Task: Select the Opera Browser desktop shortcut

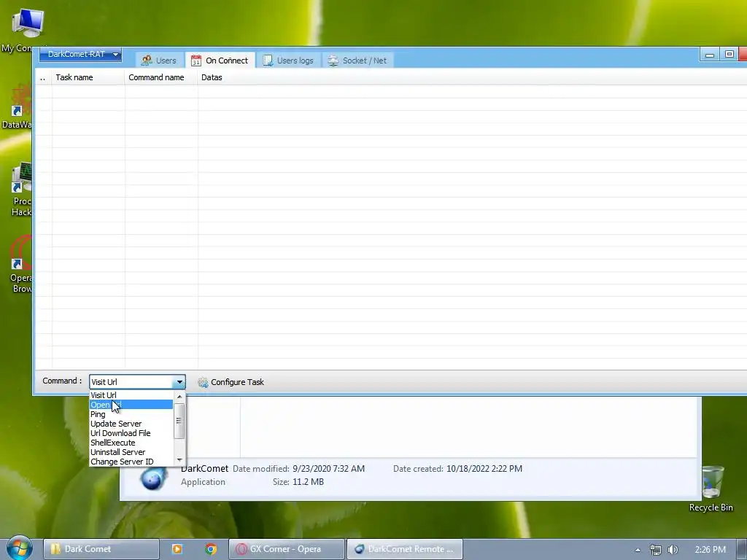Action: pos(21,264)
